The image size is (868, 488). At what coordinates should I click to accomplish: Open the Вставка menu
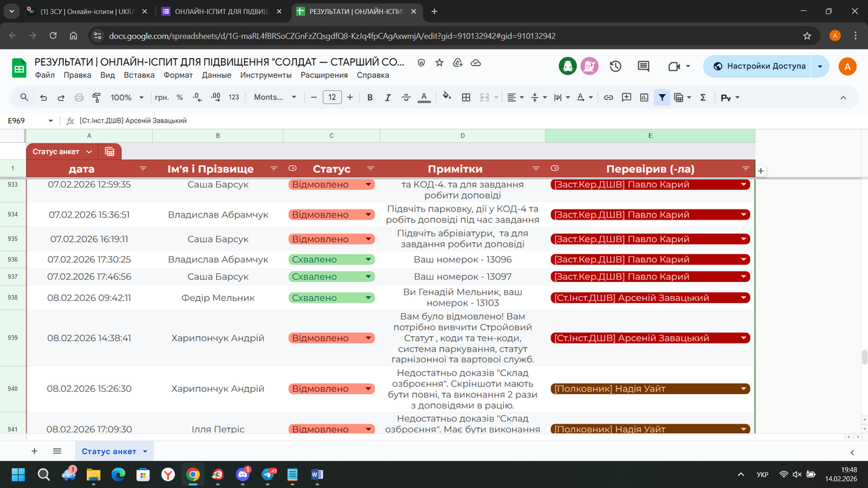pyautogui.click(x=139, y=75)
